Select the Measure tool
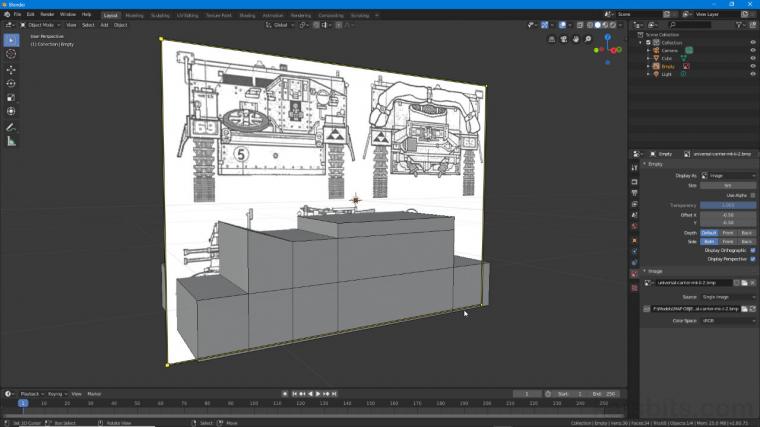This screenshot has height=427, width=760. pos(11,141)
